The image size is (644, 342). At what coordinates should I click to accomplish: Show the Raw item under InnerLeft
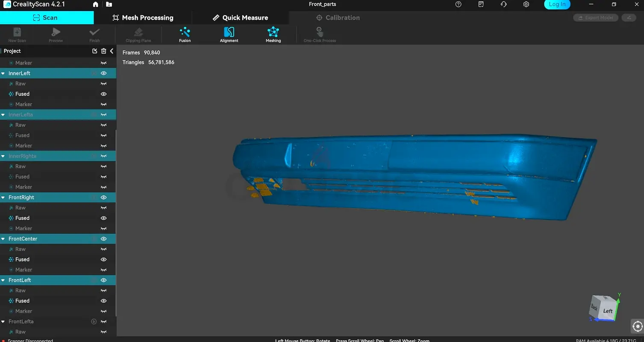(103, 84)
